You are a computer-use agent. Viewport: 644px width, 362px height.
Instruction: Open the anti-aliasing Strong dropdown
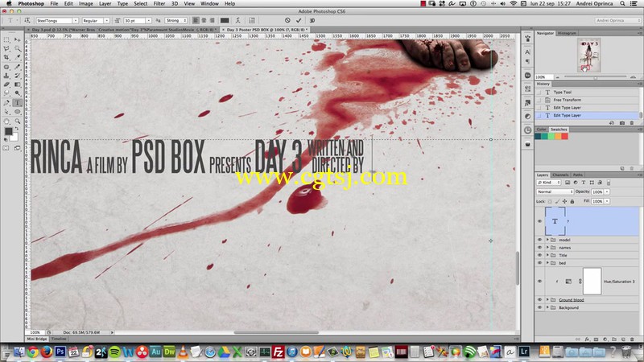[x=176, y=21]
